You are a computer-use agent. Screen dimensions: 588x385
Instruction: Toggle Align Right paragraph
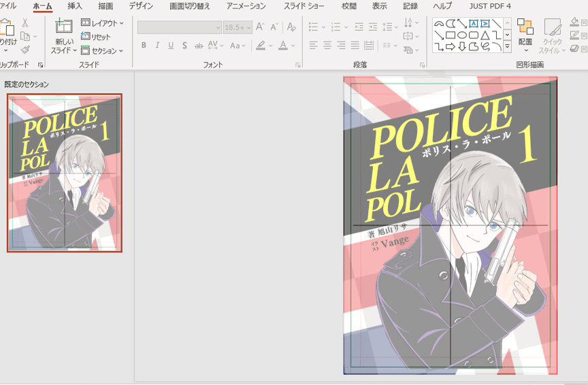341,46
